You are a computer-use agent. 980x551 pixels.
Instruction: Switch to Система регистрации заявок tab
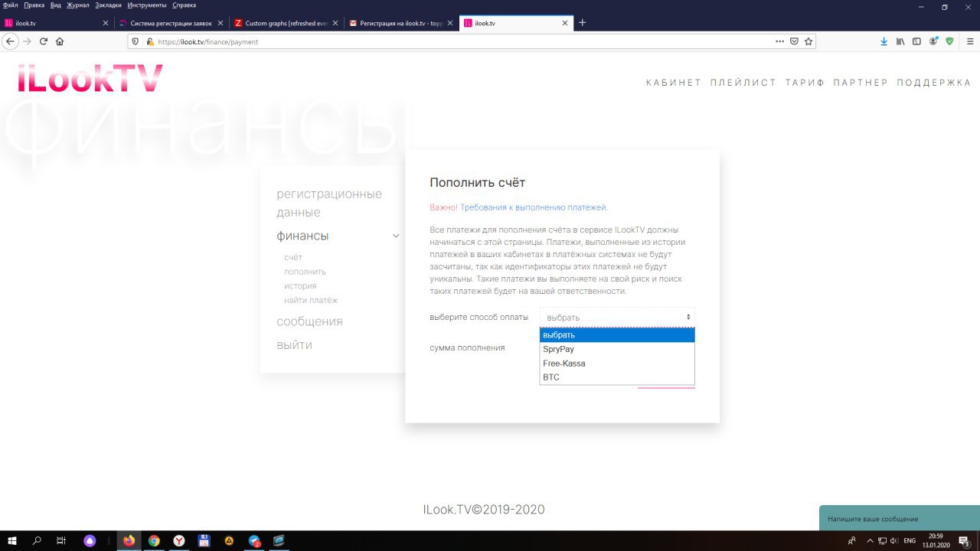pos(171,23)
